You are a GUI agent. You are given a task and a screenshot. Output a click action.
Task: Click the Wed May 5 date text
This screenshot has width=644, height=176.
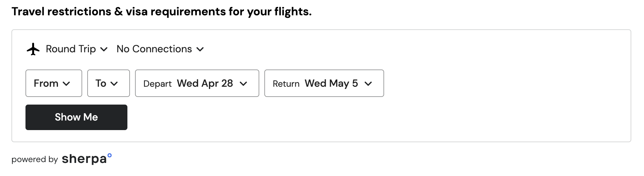pyautogui.click(x=331, y=84)
